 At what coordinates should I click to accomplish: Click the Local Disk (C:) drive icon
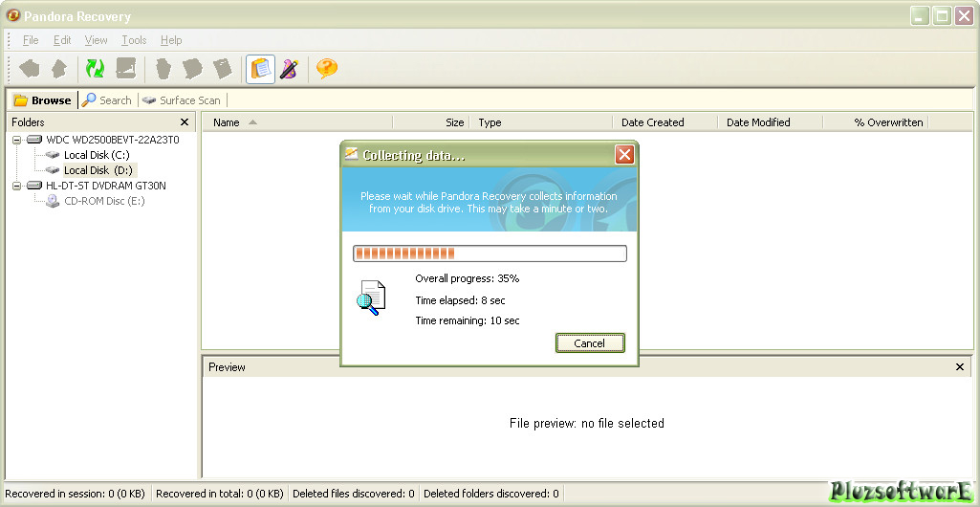point(54,155)
